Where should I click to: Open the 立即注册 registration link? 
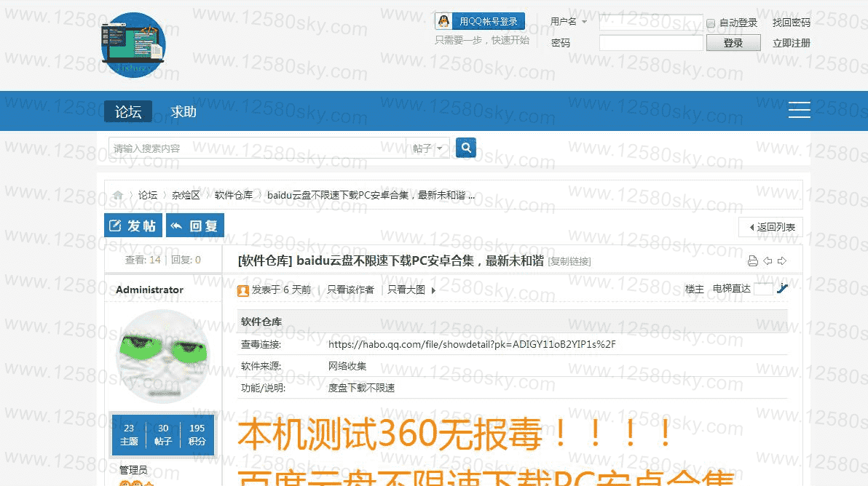[x=791, y=43]
